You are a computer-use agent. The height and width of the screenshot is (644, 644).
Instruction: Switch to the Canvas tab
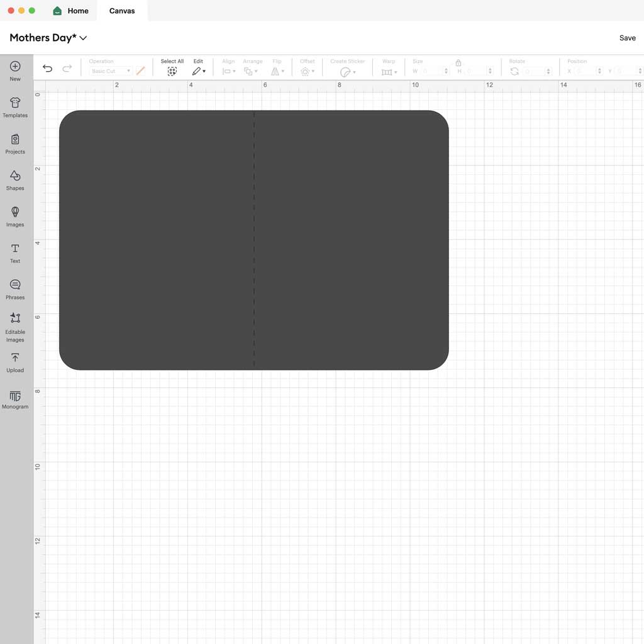pyautogui.click(x=122, y=11)
